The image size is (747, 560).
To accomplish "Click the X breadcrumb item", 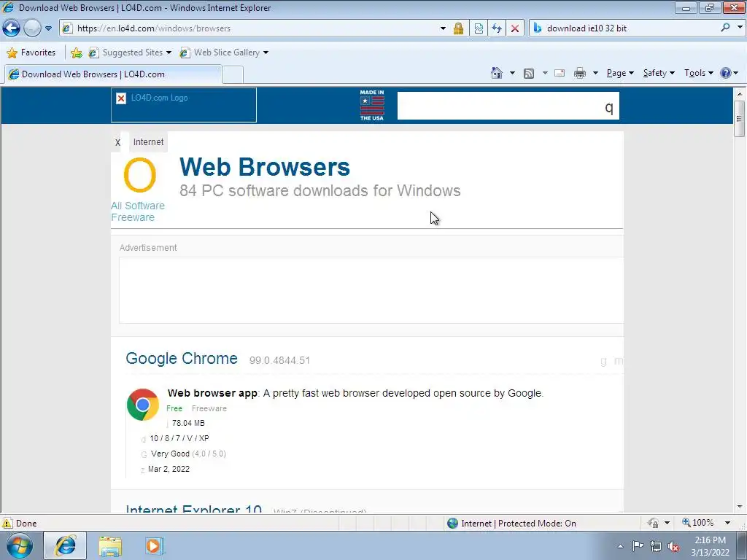I will [117, 142].
